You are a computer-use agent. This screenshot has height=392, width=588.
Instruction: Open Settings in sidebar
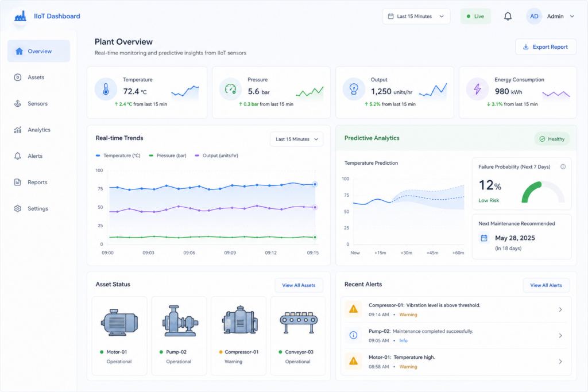38,208
